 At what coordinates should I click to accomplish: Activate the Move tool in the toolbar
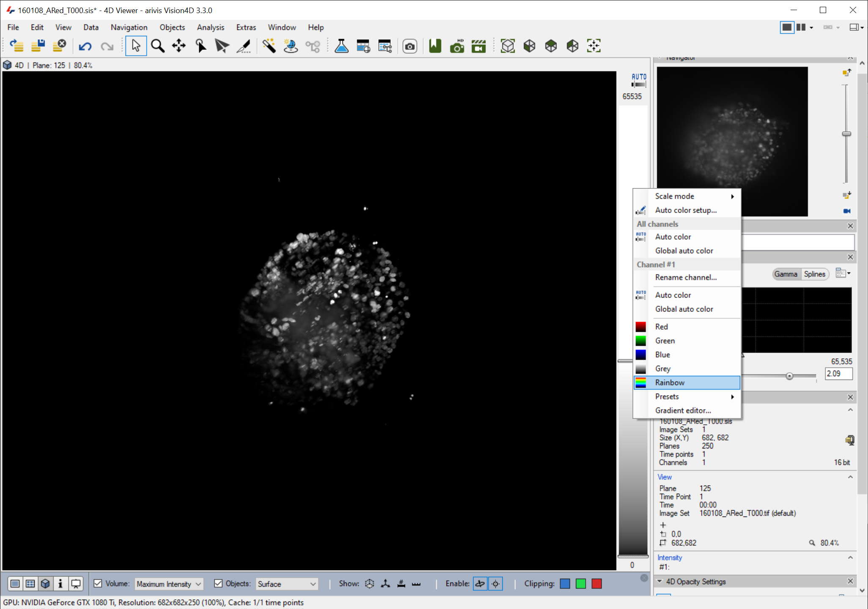coord(178,46)
